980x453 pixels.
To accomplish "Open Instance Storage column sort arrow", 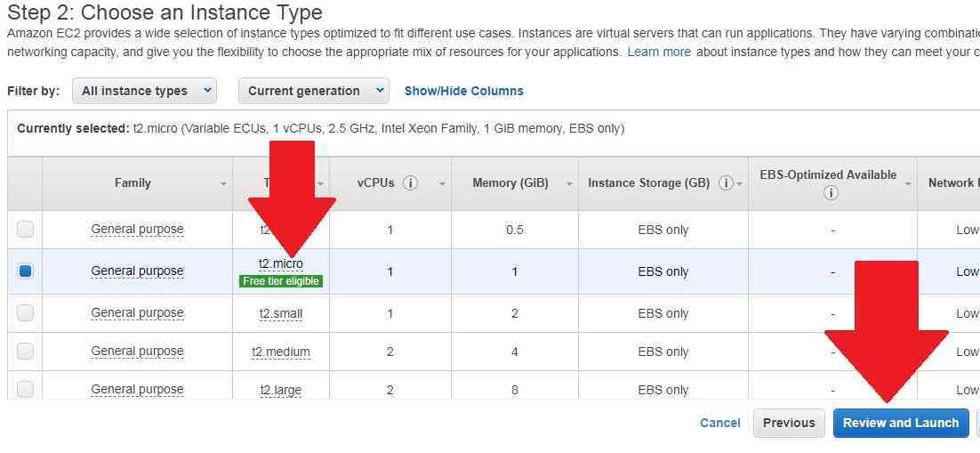I will click(x=739, y=184).
